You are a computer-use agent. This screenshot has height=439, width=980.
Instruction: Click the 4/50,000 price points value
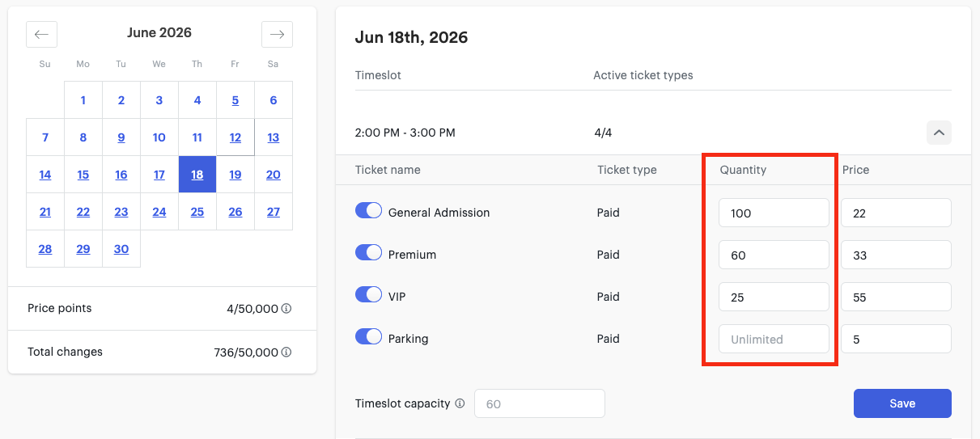(252, 309)
